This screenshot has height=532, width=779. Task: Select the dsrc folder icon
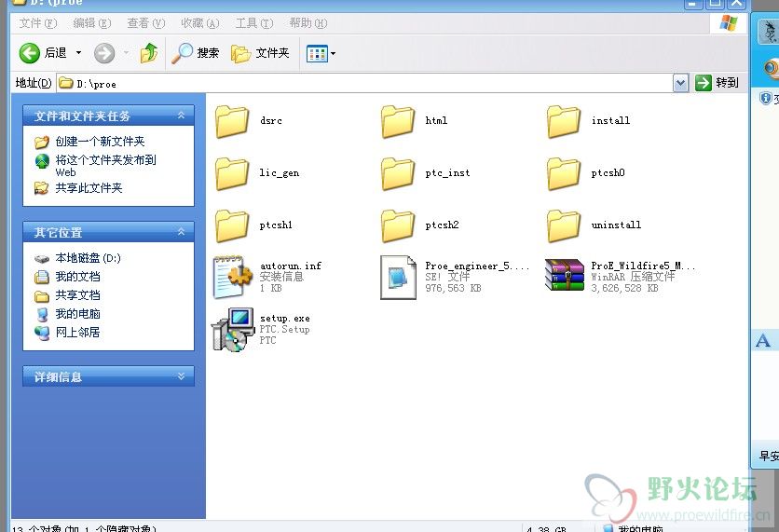point(232,121)
